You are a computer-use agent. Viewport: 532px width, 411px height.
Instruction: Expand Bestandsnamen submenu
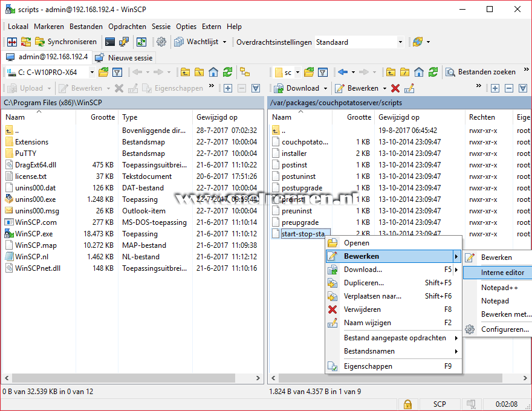point(394,351)
